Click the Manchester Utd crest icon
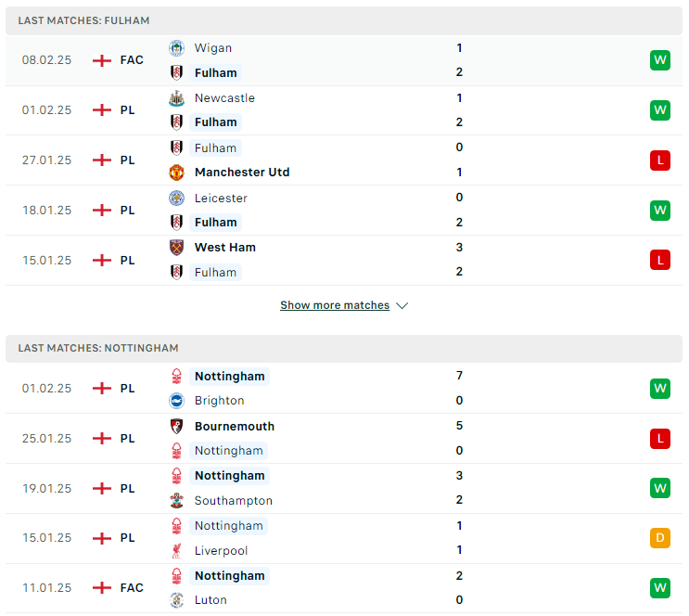The image size is (689, 616). pos(176,173)
